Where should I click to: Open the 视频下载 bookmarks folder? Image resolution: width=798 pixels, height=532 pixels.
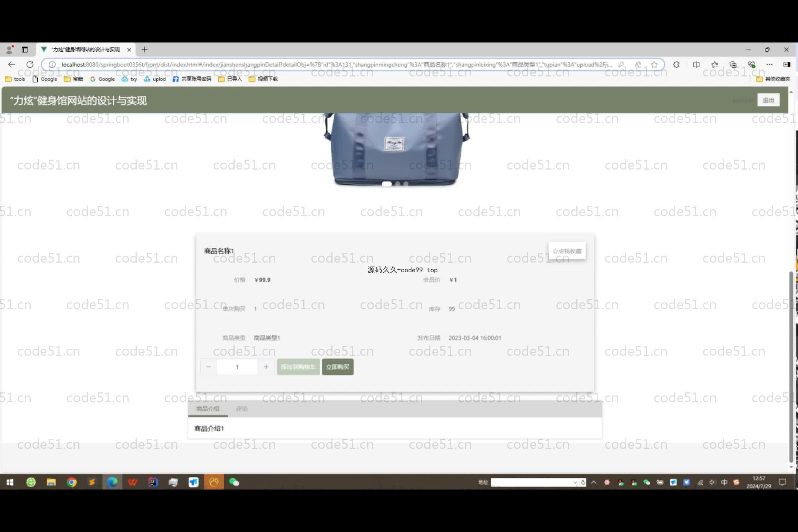coord(263,79)
